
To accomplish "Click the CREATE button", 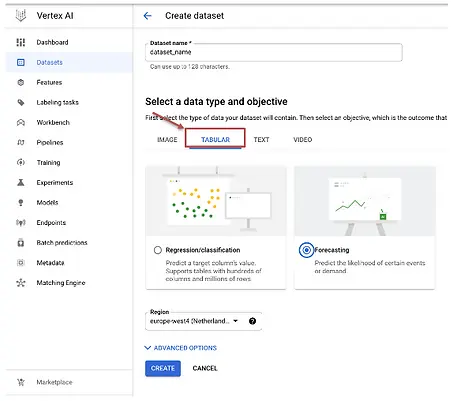I will [x=163, y=368].
